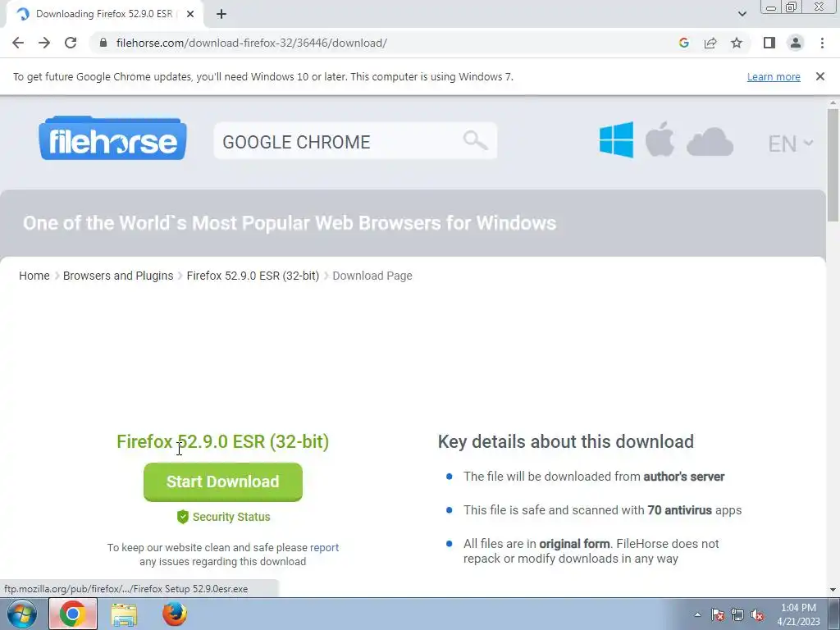Go to FileHorse home via logo
The height and width of the screenshot is (630, 840).
pyautogui.click(x=112, y=138)
